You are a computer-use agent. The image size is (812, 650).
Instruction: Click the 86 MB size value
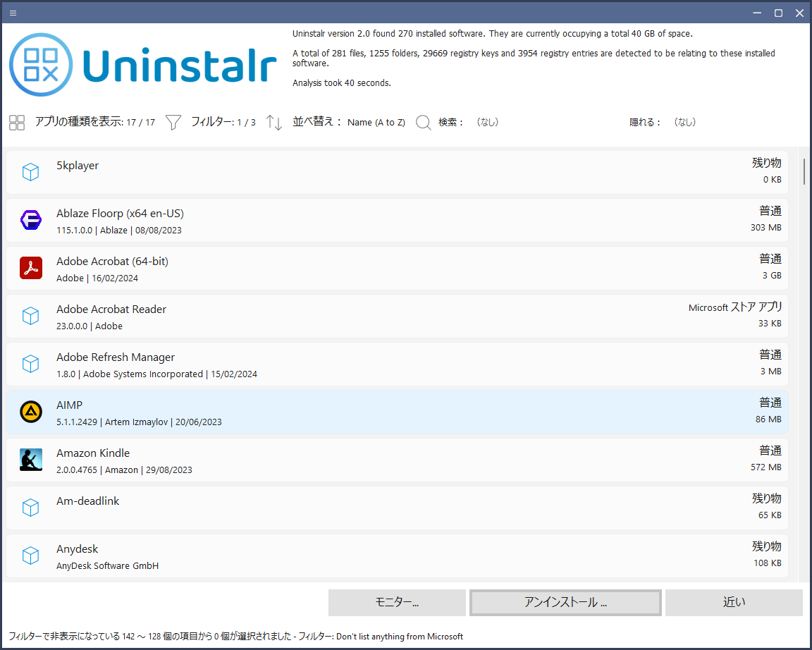(768, 419)
